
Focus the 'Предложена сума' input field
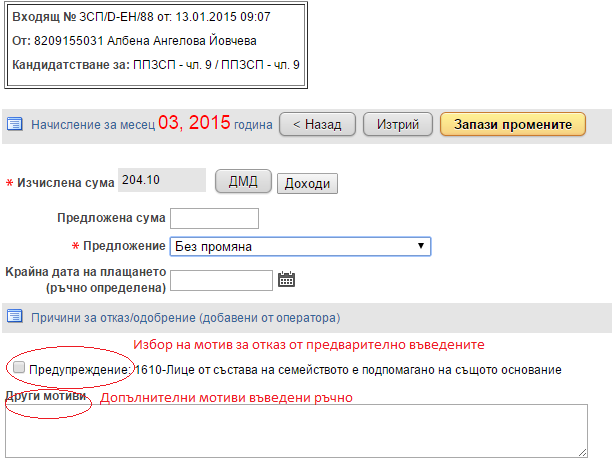click(214, 218)
